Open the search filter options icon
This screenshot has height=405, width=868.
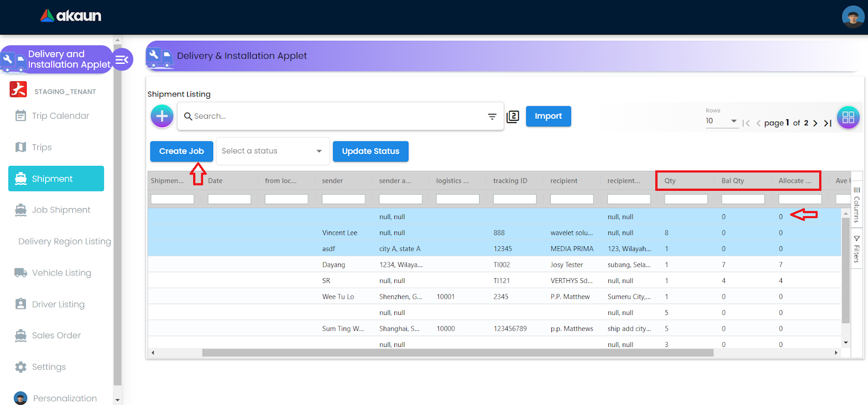tap(492, 117)
